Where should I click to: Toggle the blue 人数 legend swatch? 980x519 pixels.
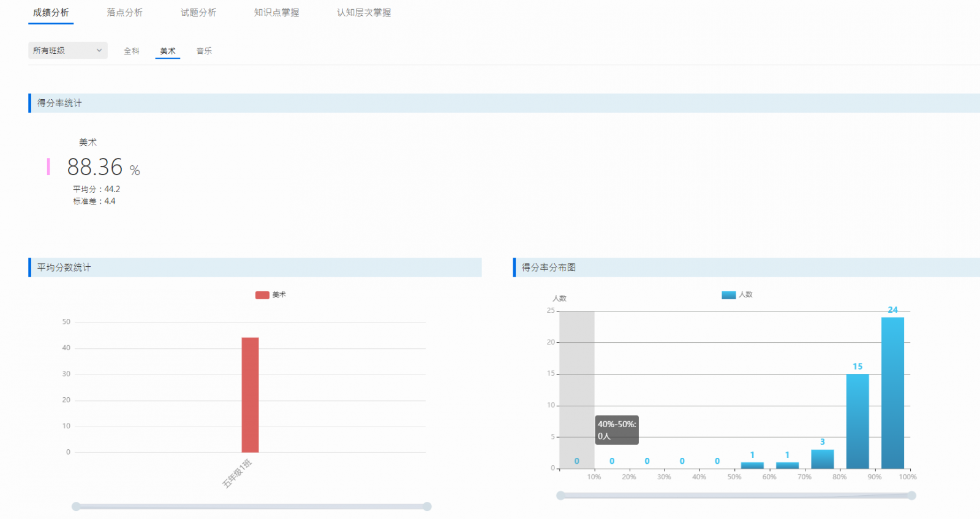coord(728,295)
